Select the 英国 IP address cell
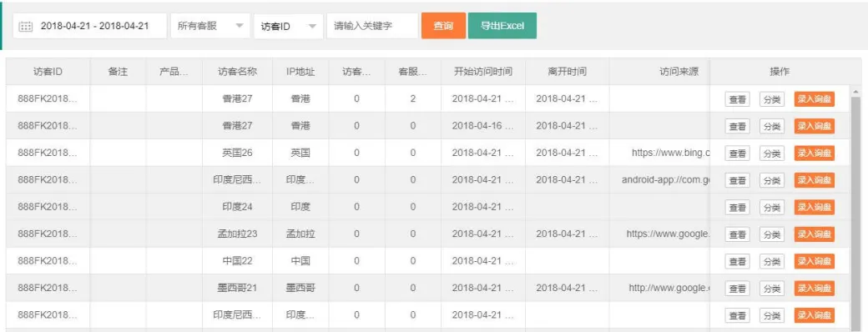This screenshot has width=868, height=332. pos(300,153)
